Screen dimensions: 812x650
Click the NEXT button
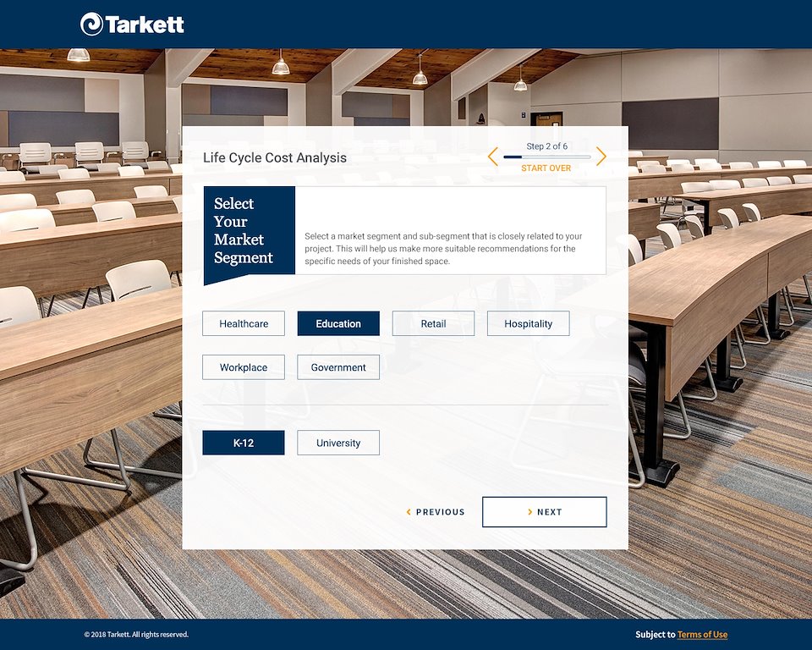pyautogui.click(x=544, y=512)
